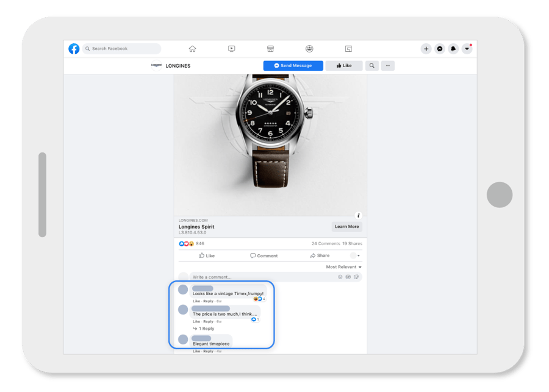Click the post Comment button
The image size is (549, 392).
pyautogui.click(x=264, y=255)
